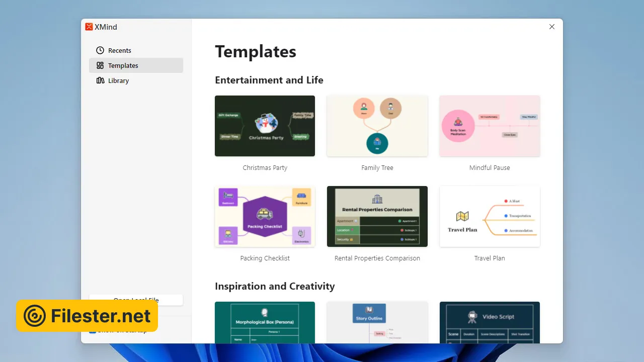Close the XMind templates window
The image size is (644, 362).
click(552, 27)
